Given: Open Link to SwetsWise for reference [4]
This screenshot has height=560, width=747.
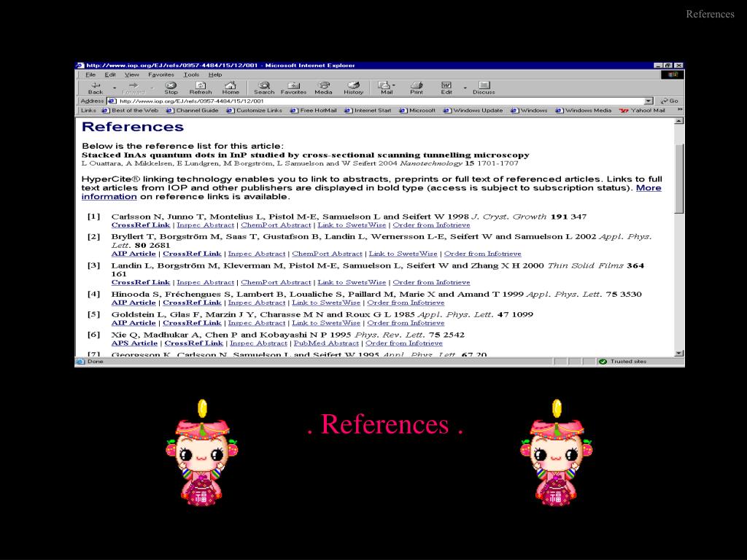Looking at the screenshot, I should tap(326, 303).
